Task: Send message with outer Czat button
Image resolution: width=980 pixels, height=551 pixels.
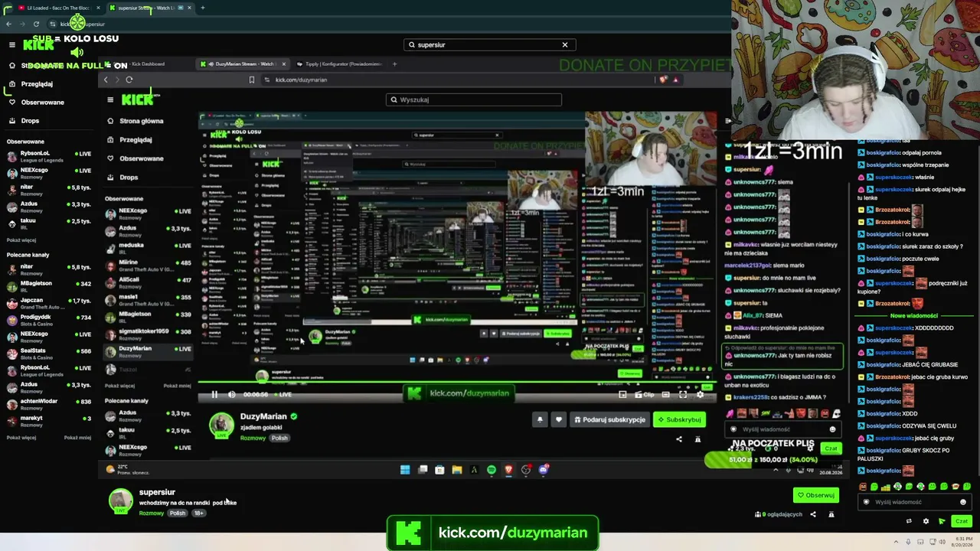Action: point(962,521)
